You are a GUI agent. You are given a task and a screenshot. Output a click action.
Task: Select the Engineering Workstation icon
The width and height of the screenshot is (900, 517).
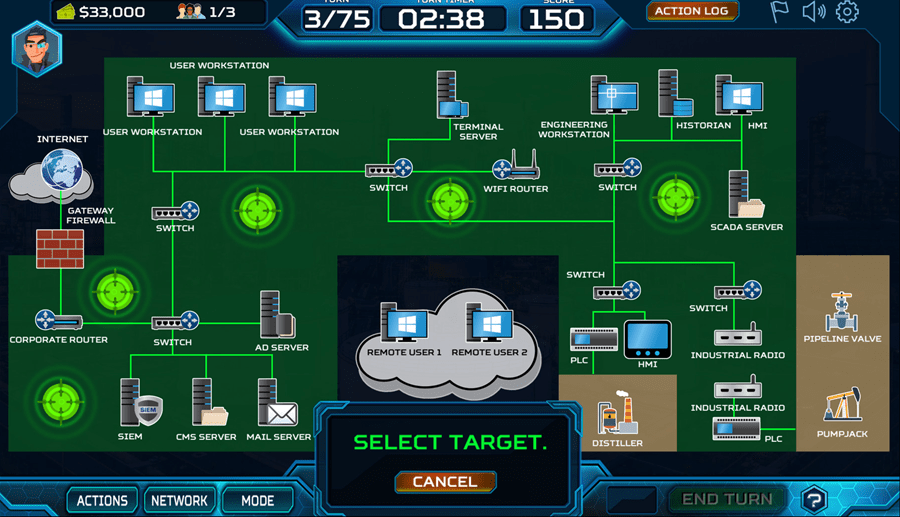click(614, 95)
